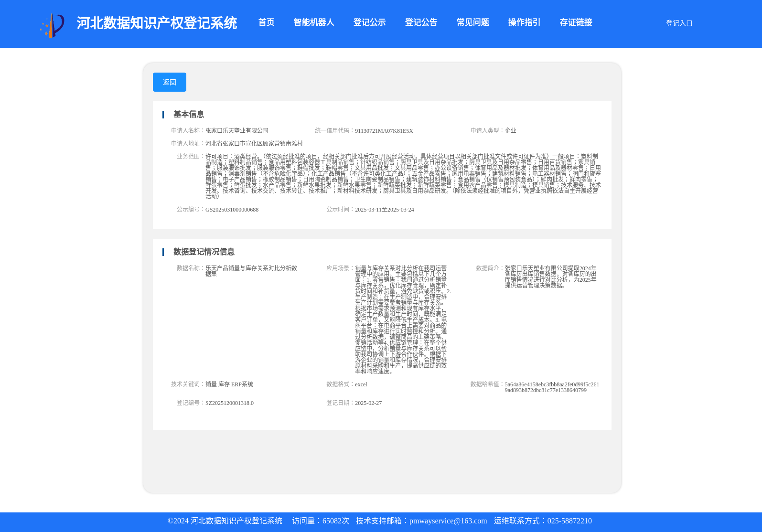Go to 登记公告 page

(x=421, y=22)
